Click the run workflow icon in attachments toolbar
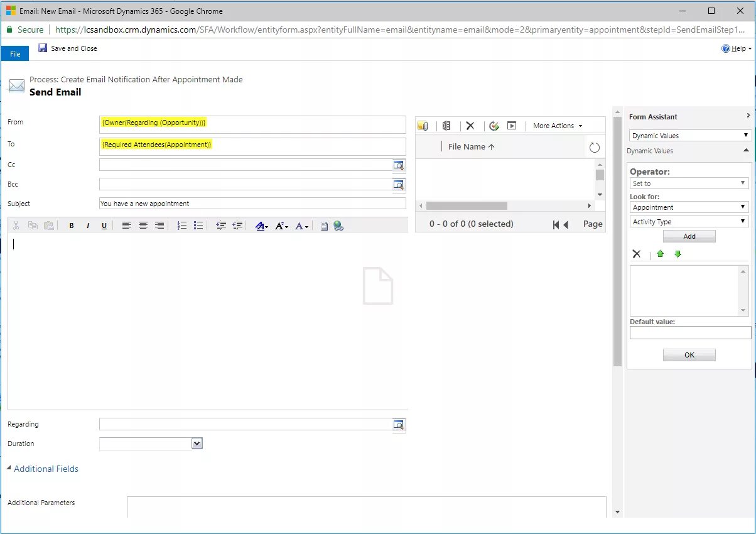 tap(494, 126)
